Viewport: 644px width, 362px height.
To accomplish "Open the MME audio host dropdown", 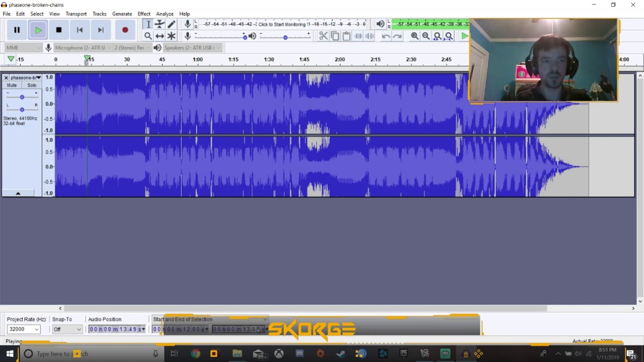I will pos(24,48).
